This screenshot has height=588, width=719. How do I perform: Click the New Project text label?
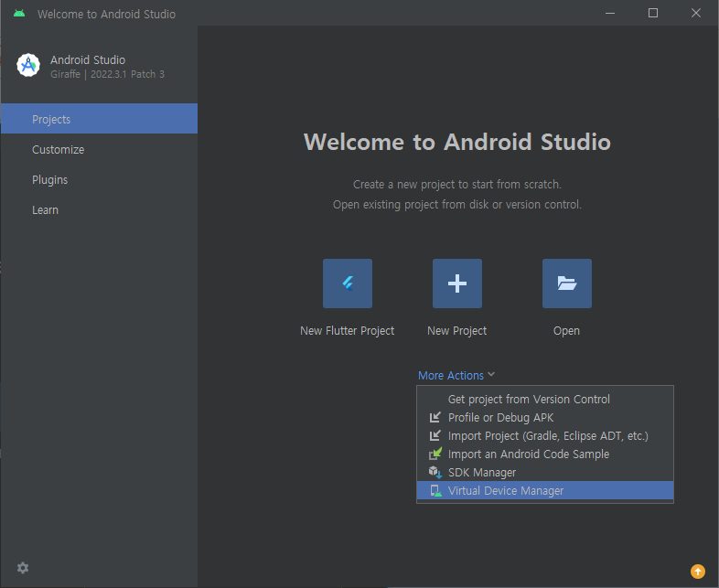pyautogui.click(x=456, y=331)
